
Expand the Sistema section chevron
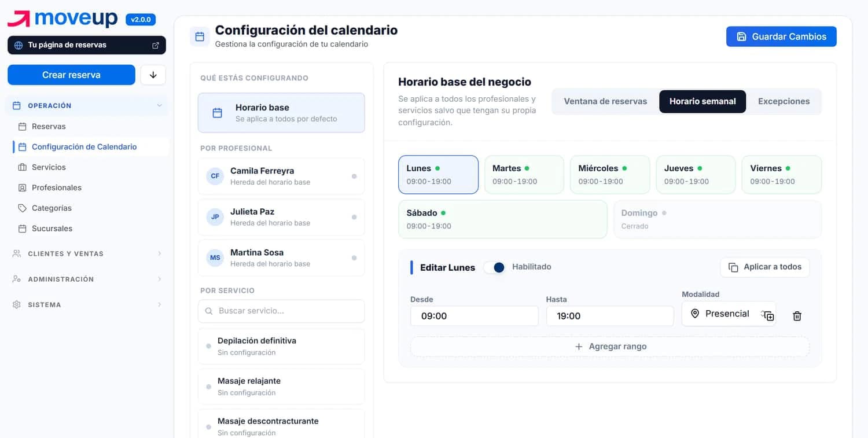[160, 304]
